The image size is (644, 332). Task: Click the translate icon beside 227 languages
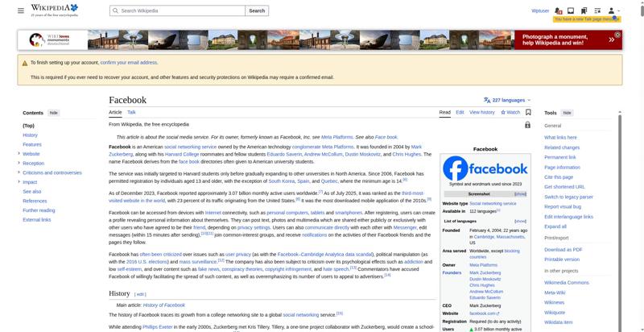click(x=487, y=100)
